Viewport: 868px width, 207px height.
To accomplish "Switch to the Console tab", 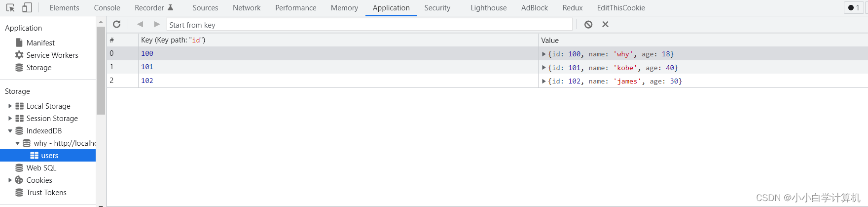I will coord(107,8).
